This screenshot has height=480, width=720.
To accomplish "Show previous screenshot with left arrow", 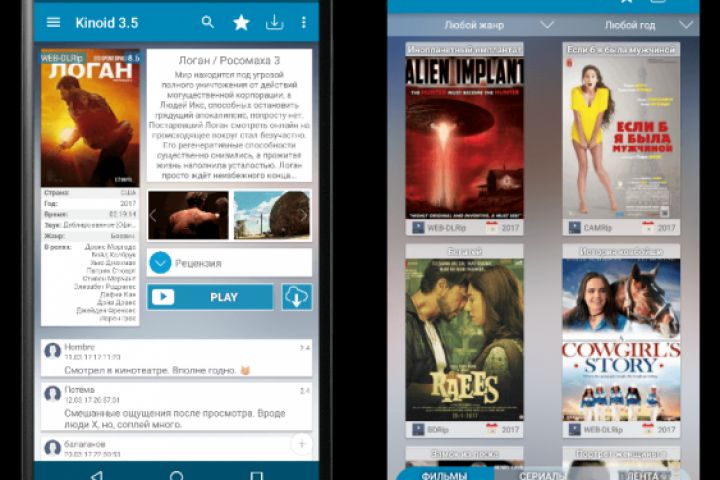I will tap(153, 215).
